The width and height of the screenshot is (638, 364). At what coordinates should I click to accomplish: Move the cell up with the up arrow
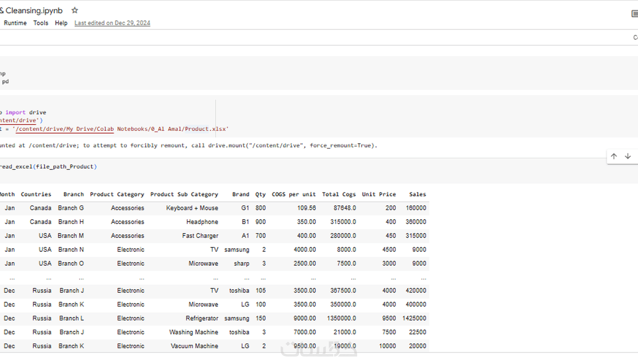click(x=614, y=156)
